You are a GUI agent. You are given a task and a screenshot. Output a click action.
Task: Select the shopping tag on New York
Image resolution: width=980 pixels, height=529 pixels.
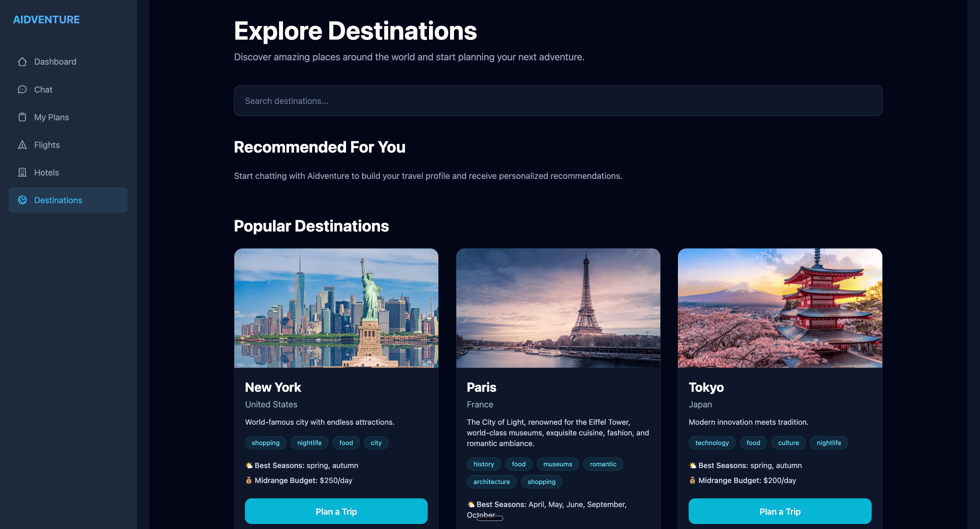[x=265, y=443]
